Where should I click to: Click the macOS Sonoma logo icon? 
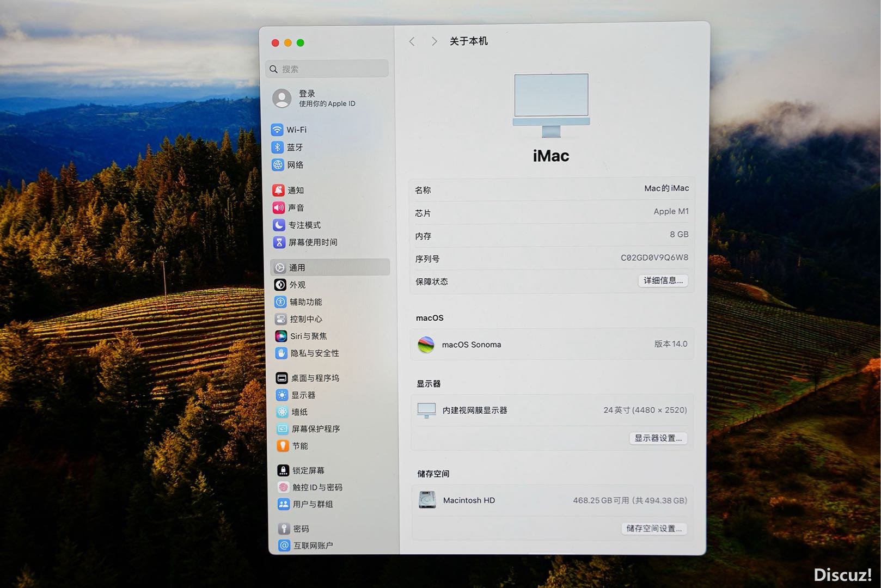(x=426, y=344)
